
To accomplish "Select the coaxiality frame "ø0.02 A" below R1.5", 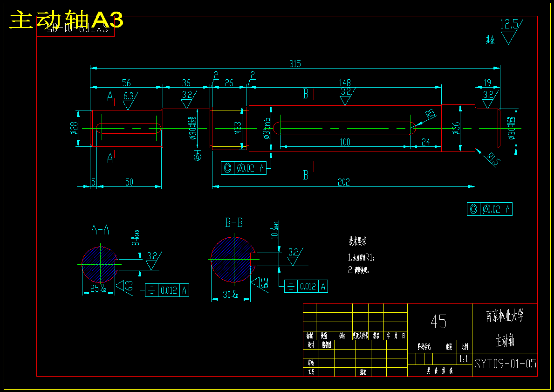I will (x=490, y=209).
